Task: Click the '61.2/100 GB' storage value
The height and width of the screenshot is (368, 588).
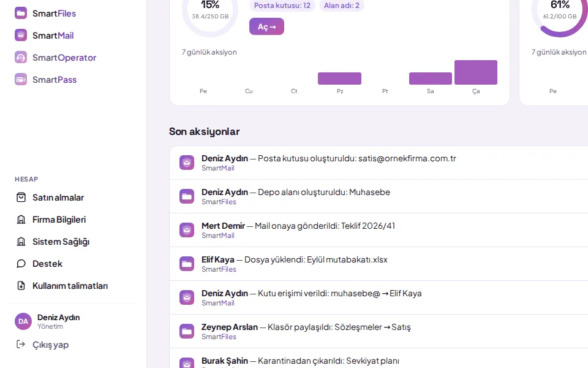Action: (560, 17)
